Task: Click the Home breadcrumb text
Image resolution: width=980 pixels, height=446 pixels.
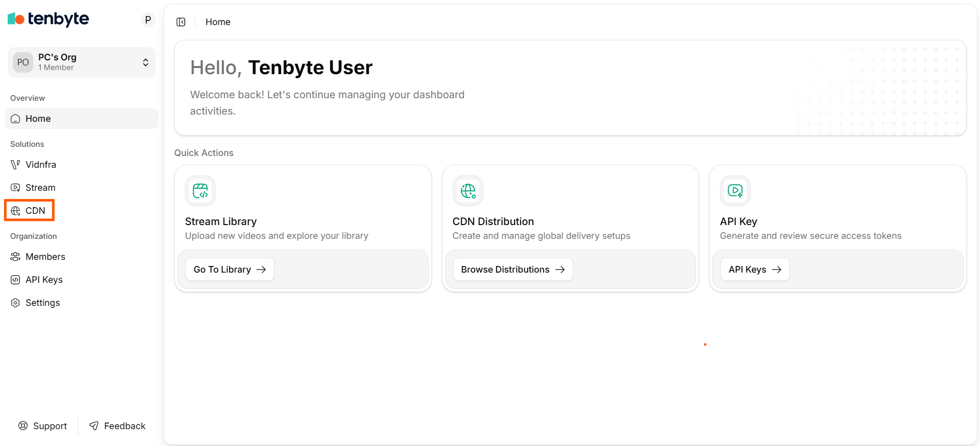Action: (x=218, y=22)
